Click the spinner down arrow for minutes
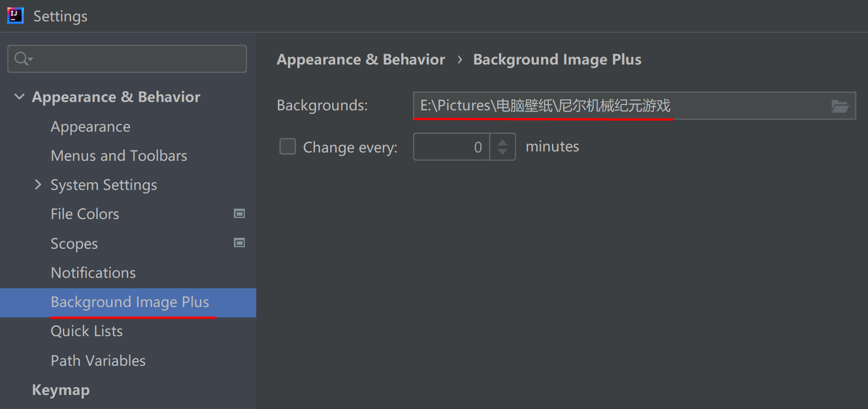 coord(502,152)
